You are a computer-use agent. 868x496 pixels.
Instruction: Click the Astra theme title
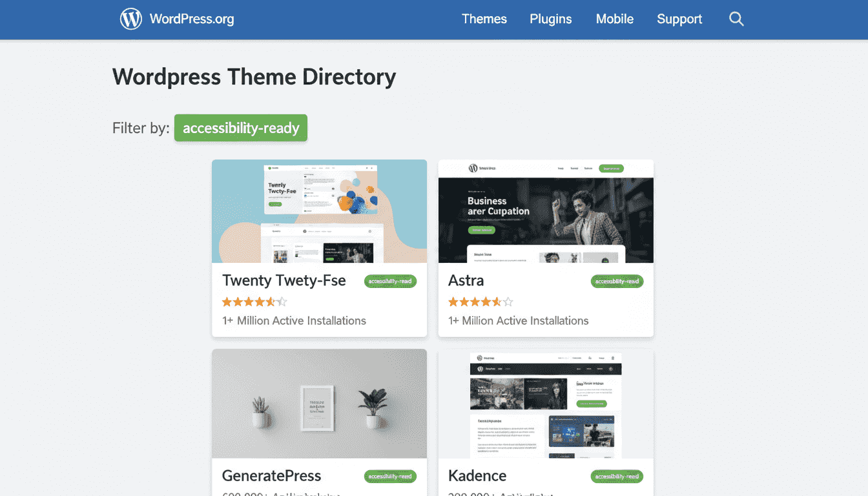466,280
